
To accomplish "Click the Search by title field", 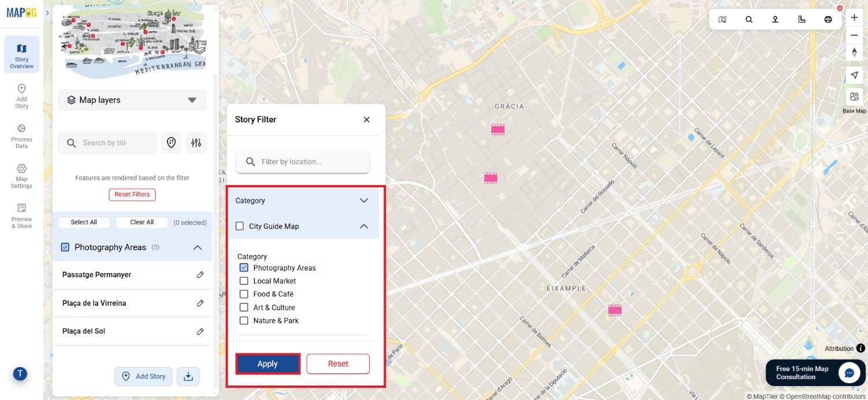I will click(x=108, y=143).
